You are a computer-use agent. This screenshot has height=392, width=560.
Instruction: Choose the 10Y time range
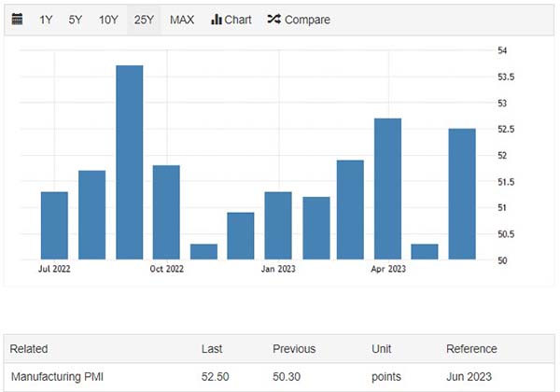point(108,20)
